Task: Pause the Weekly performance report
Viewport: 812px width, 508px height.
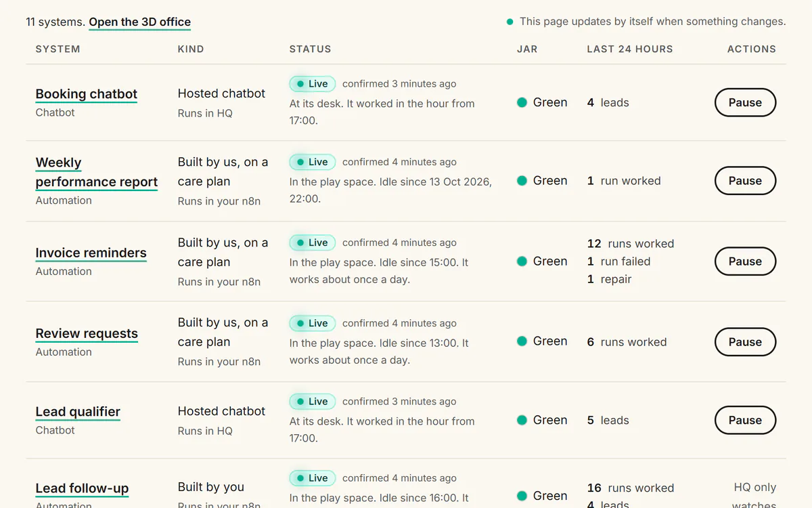Action: pos(745,181)
